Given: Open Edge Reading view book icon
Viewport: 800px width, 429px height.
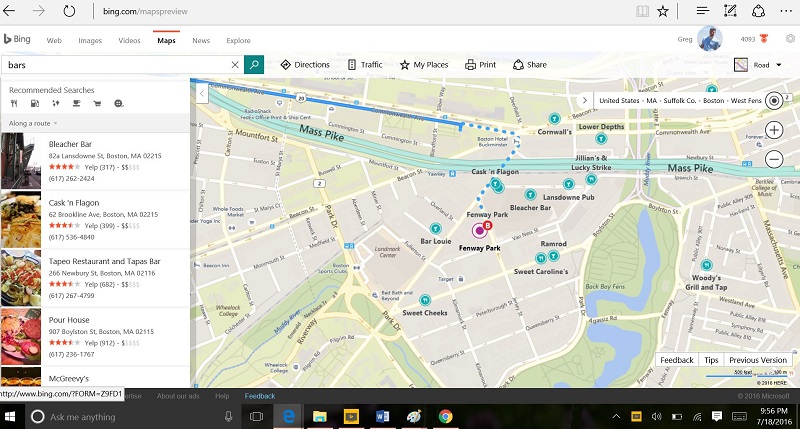Looking at the screenshot, I should 642,11.
